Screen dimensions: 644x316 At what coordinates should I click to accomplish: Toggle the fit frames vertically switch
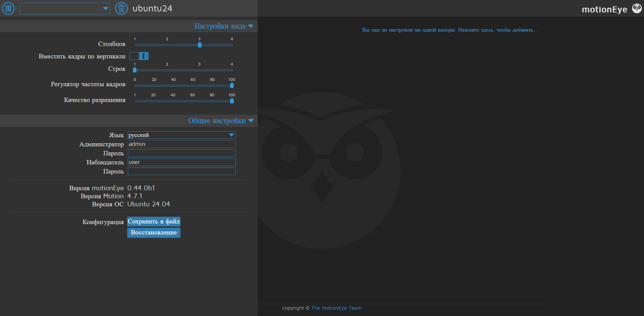coord(139,56)
